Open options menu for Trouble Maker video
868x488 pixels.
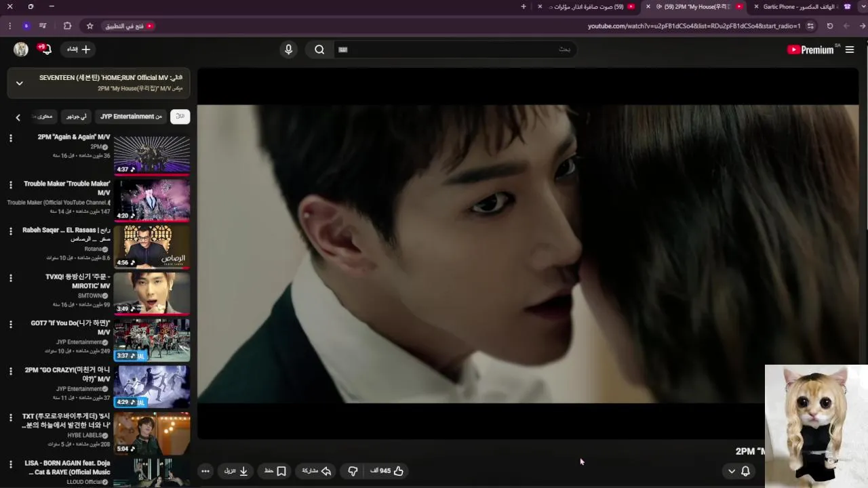[x=10, y=185]
